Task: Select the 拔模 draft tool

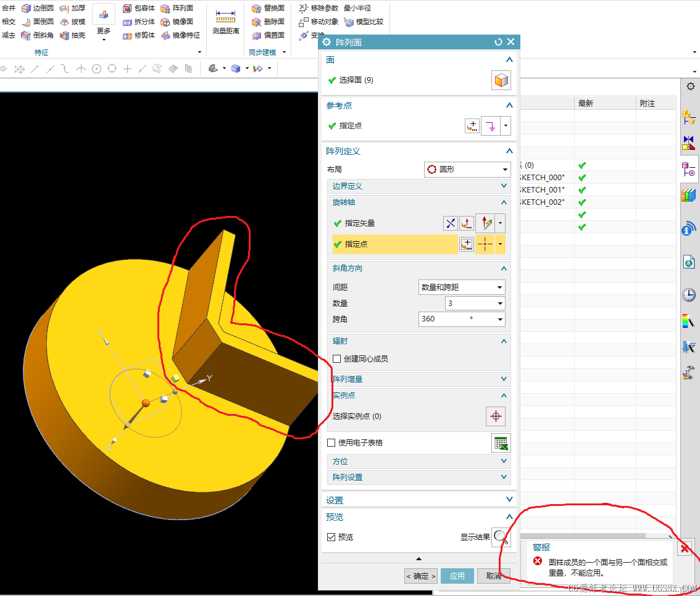Action: (72, 22)
